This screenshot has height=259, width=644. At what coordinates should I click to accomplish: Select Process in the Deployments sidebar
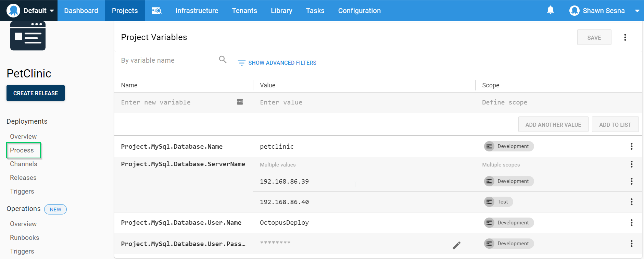click(22, 150)
